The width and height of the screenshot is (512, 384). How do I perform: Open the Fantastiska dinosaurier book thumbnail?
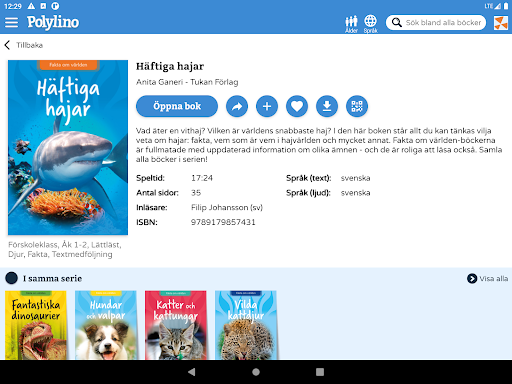(x=36, y=325)
